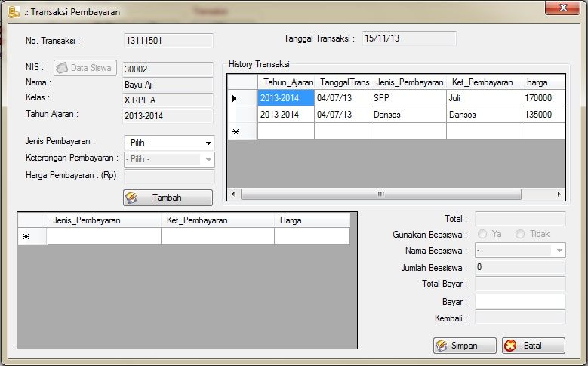This screenshot has width=588, height=366.
Task: Click the Total field
Action: pos(520,219)
